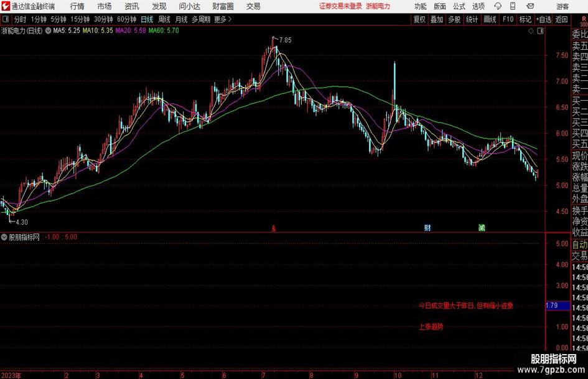Screen dimensions: 588x379
Task: Switch to the 15分钟 period tab
Action: point(80,19)
